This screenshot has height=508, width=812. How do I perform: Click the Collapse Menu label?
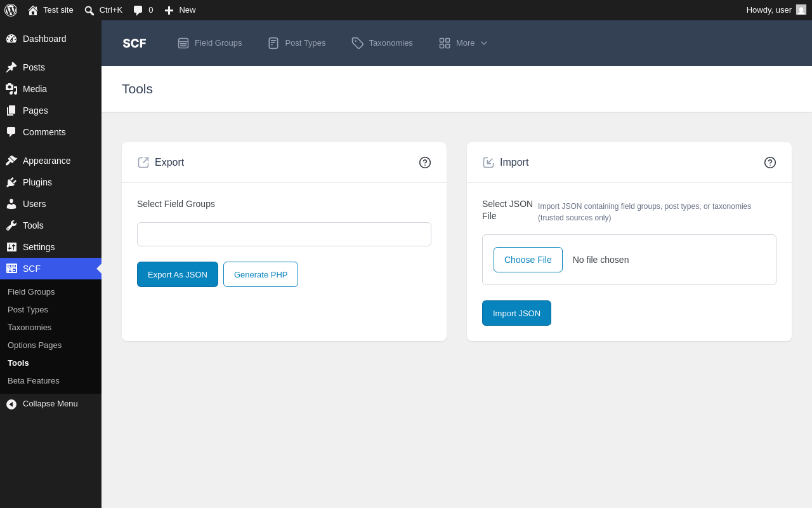coord(50,404)
